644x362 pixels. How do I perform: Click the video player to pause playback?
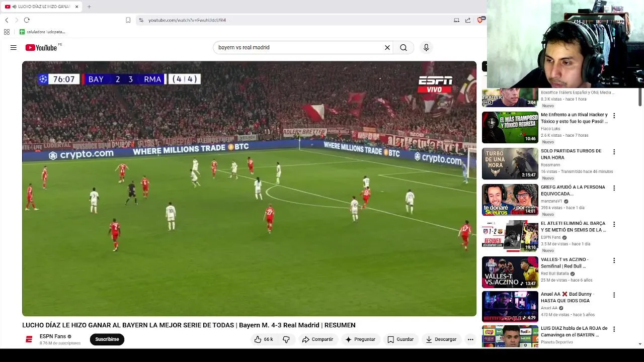(249, 189)
